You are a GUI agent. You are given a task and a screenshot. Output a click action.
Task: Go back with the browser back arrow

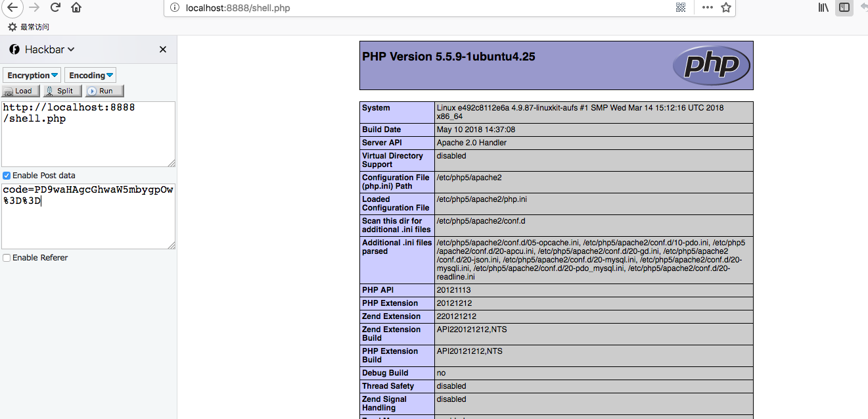pos(12,8)
